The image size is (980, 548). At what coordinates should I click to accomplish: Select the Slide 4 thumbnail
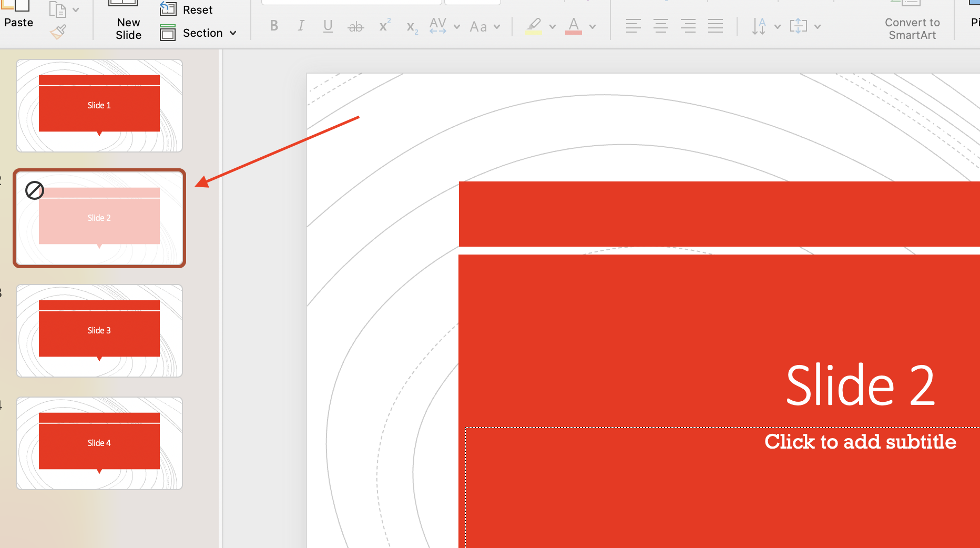coord(99,443)
